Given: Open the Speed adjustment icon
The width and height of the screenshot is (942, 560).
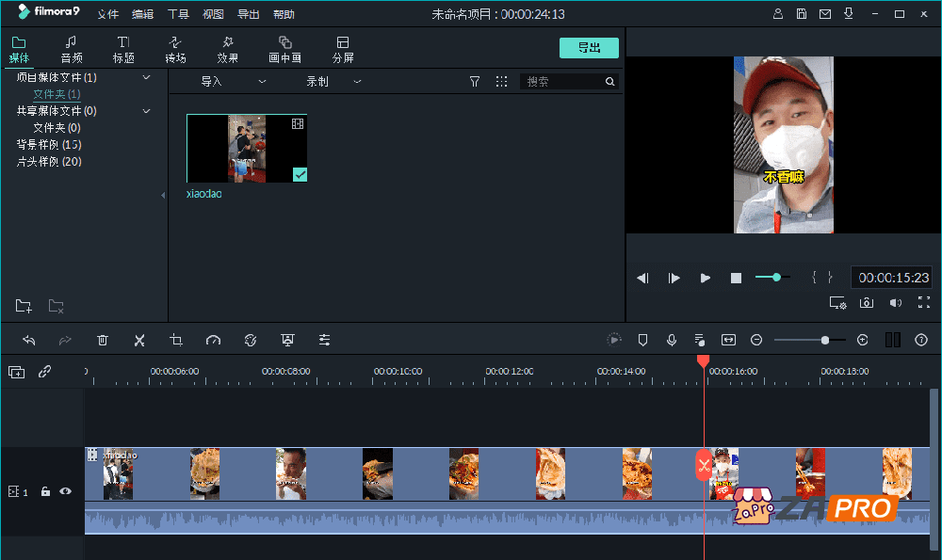Looking at the screenshot, I should tap(214, 340).
